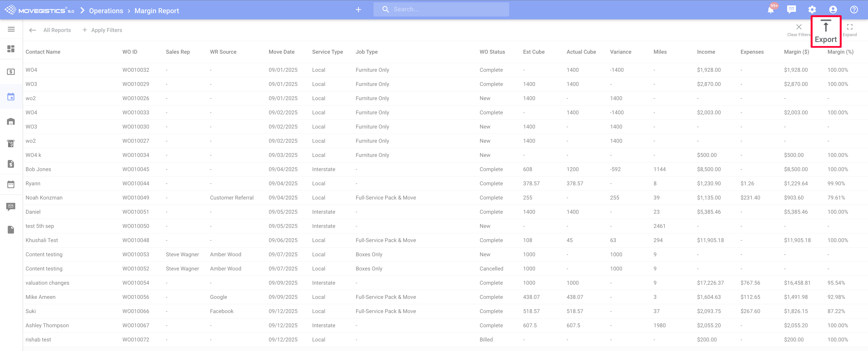Open the hamburger navigation menu
Viewport: 868px width, 351px height.
11,29
